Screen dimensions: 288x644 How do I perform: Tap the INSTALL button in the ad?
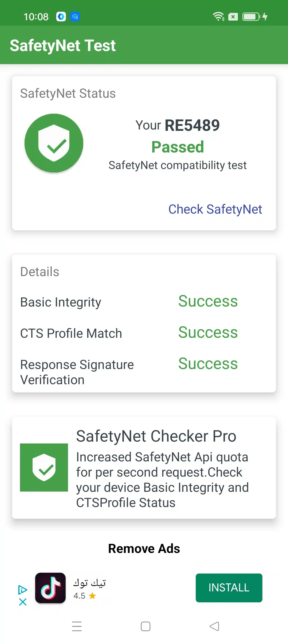[x=229, y=588]
